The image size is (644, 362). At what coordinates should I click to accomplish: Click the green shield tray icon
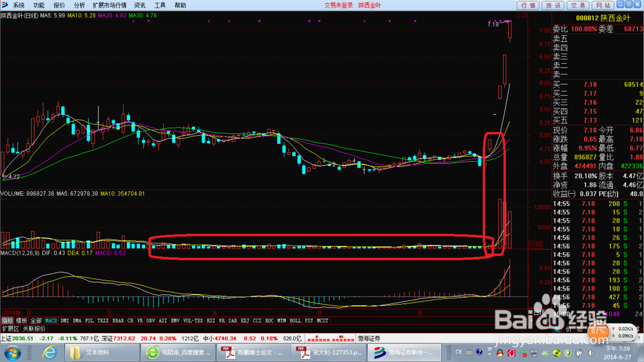pyautogui.click(x=568, y=353)
